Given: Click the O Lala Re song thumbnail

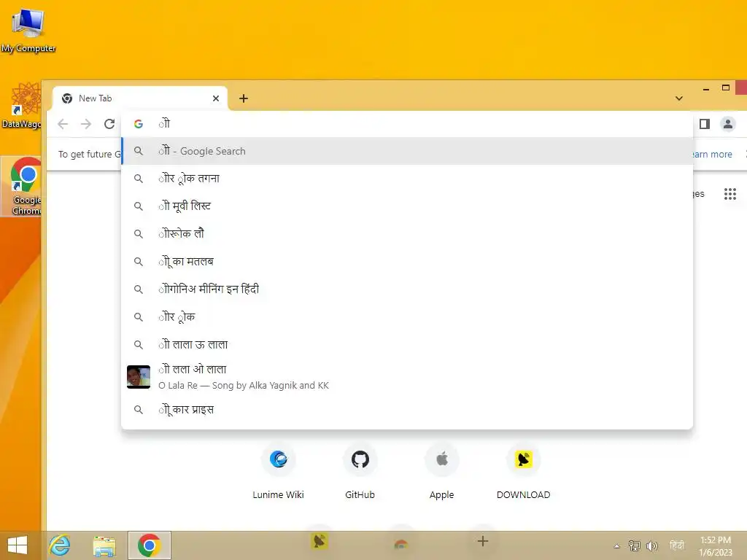Looking at the screenshot, I should coord(139,377).
